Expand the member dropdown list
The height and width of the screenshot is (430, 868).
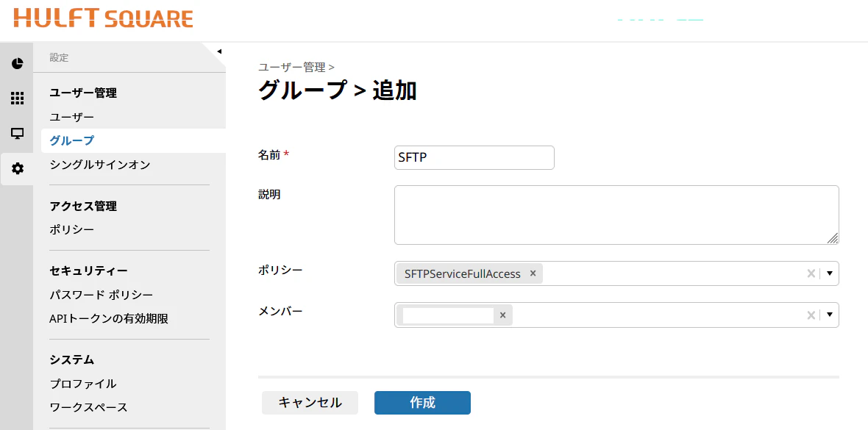[830, 315]
